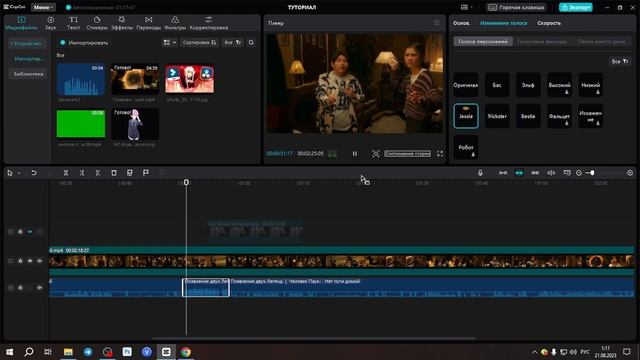Select the Бас voice preset

click(x=497, y=85)
